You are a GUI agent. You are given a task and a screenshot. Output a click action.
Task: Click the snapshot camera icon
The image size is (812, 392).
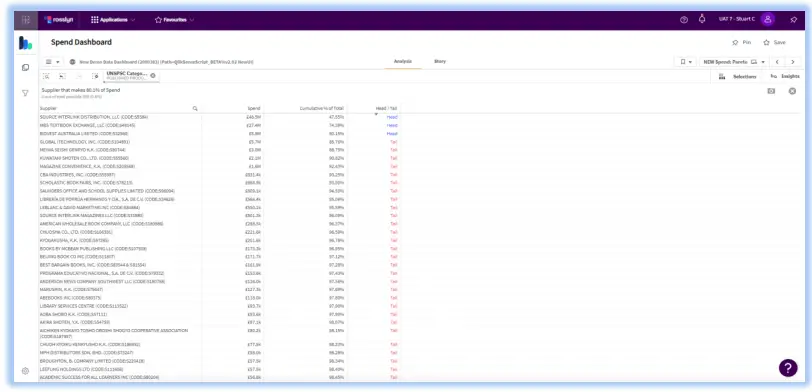click(x=771, y=91)
